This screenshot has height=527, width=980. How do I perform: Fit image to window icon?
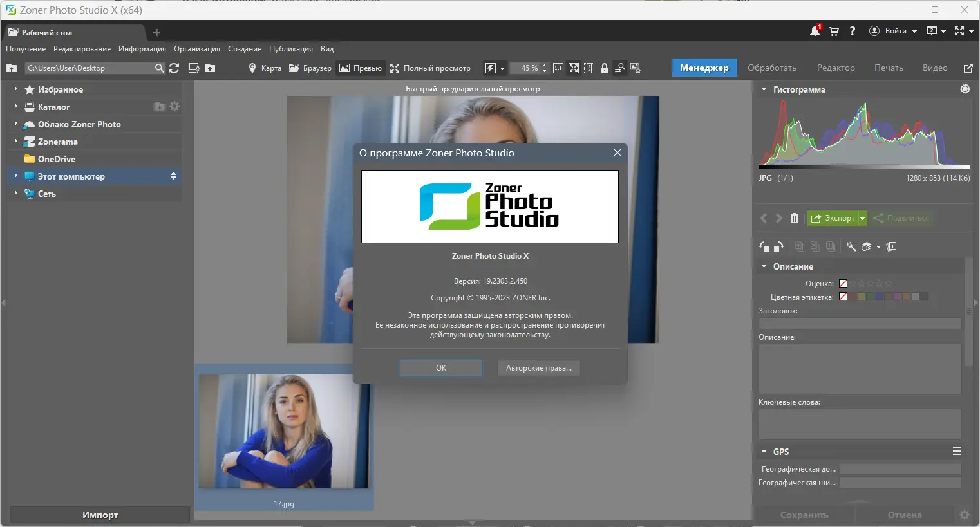574,68
